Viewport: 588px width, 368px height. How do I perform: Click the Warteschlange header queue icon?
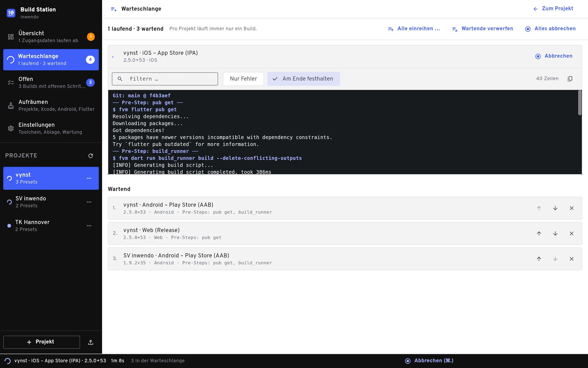(x=114, y=9)
